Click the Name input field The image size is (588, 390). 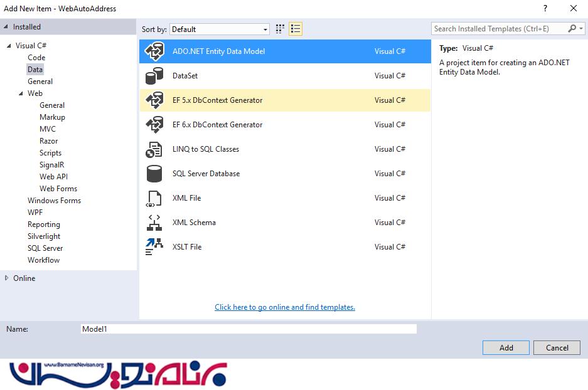pyautogui.click(x=249, y=329)
